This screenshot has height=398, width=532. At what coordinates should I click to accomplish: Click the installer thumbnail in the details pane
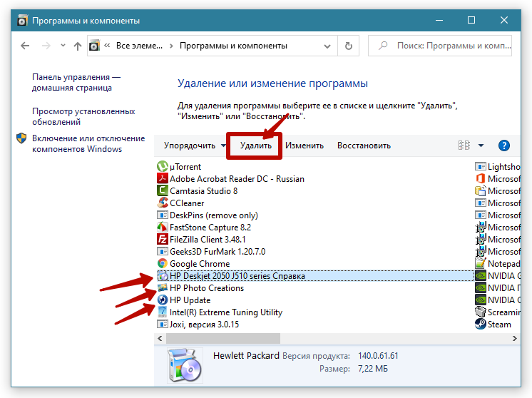tap(185, 365)
